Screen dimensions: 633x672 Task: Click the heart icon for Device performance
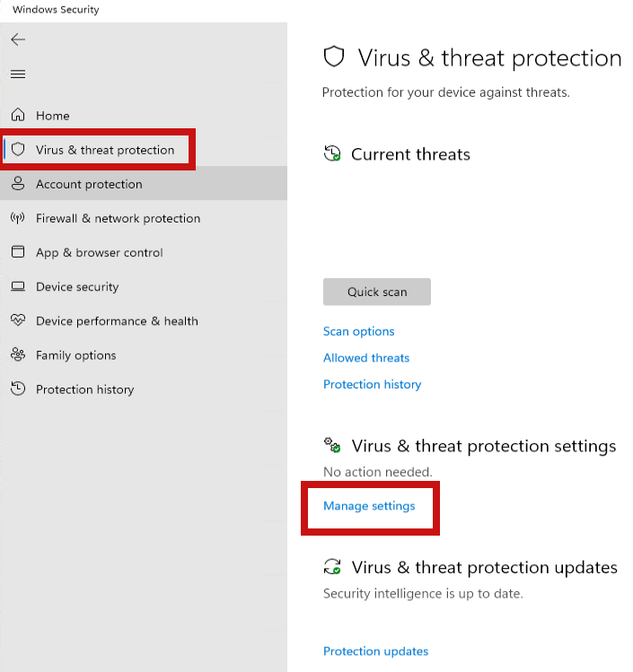18,320
